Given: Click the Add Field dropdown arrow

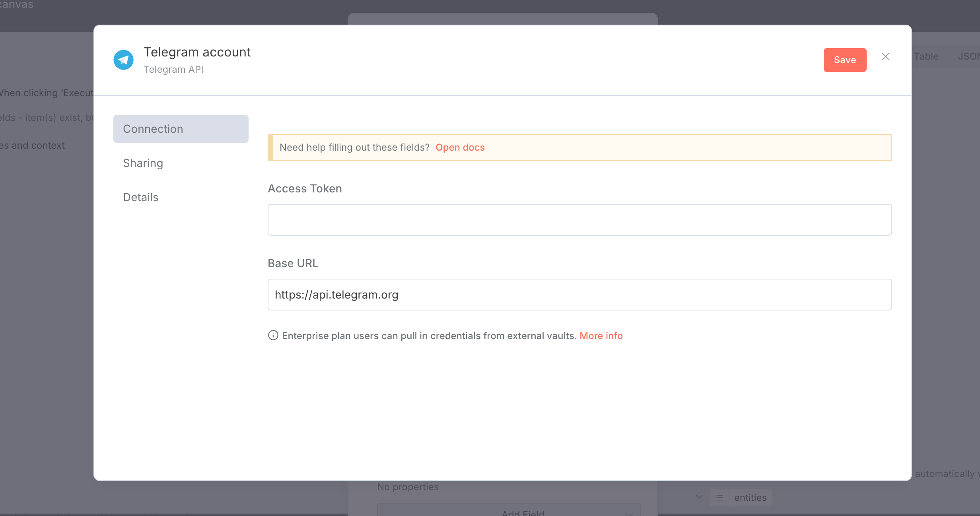Looking at the screenshot, I should [x=629, y=513].
